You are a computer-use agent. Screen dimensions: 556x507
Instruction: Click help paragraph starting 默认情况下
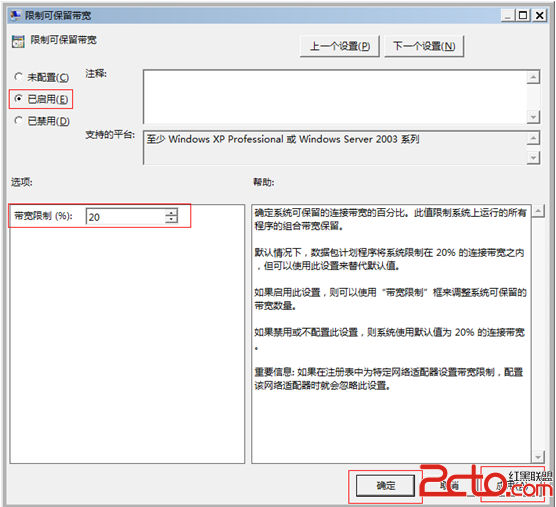pyautogui.click(x=389, y=259)
